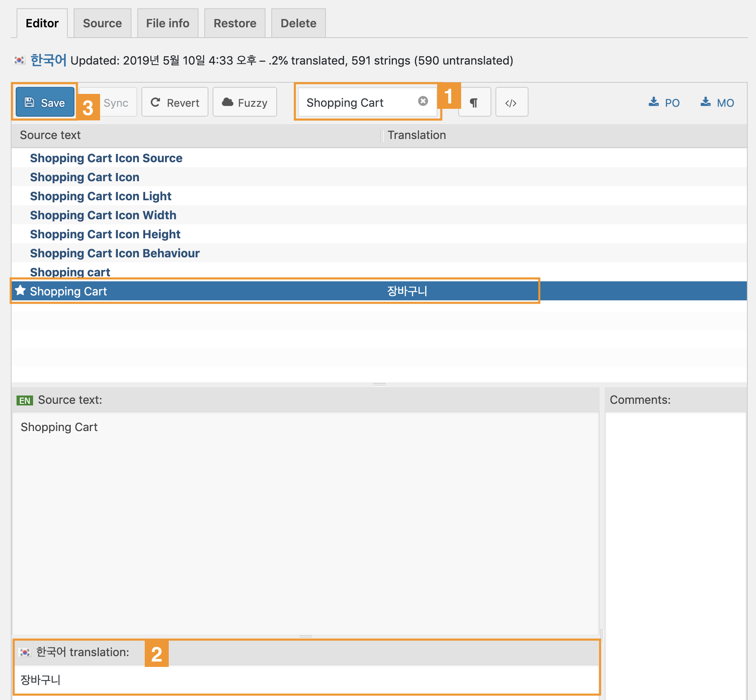The image size is (756, 700).
Task: Click the star on selected Shopping Cart row
Action: coord(20,291)
